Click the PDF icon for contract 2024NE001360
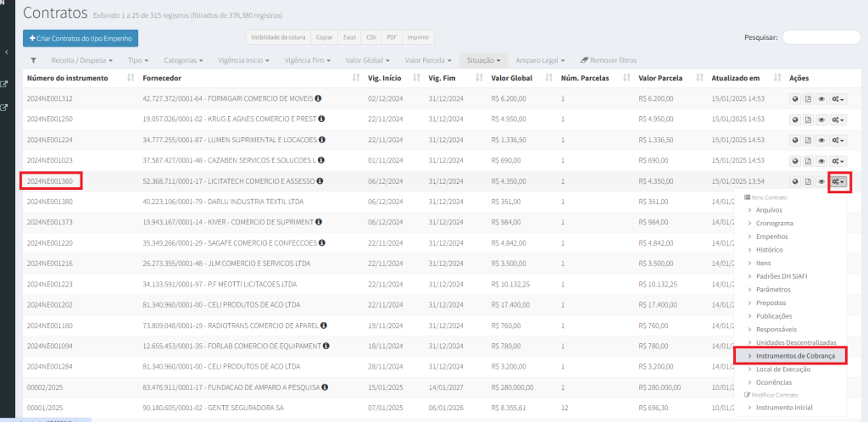868x422 pixels. click(808, 181)
